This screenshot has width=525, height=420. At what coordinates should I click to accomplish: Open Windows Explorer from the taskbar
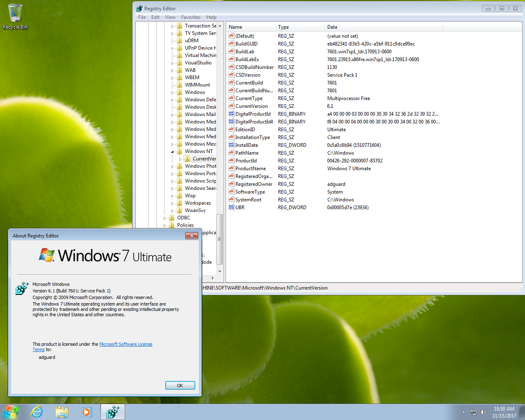(x=62, y=412)
